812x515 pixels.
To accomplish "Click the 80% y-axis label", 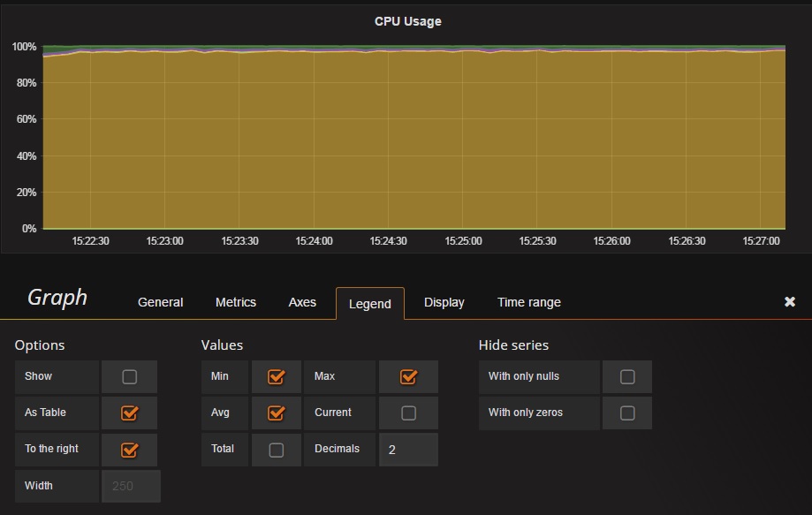I will [27, 83].
